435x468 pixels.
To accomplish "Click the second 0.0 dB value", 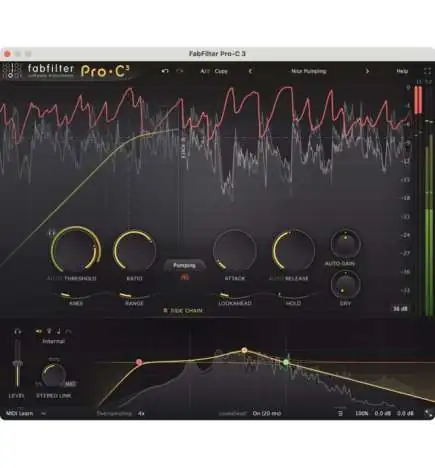I will 405,413.
